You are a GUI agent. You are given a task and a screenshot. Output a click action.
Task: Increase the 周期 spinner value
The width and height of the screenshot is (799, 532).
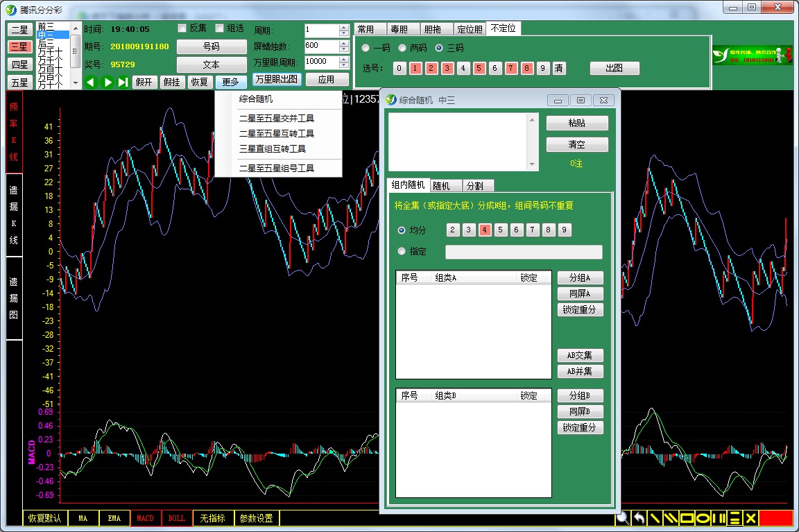(344, 28)
